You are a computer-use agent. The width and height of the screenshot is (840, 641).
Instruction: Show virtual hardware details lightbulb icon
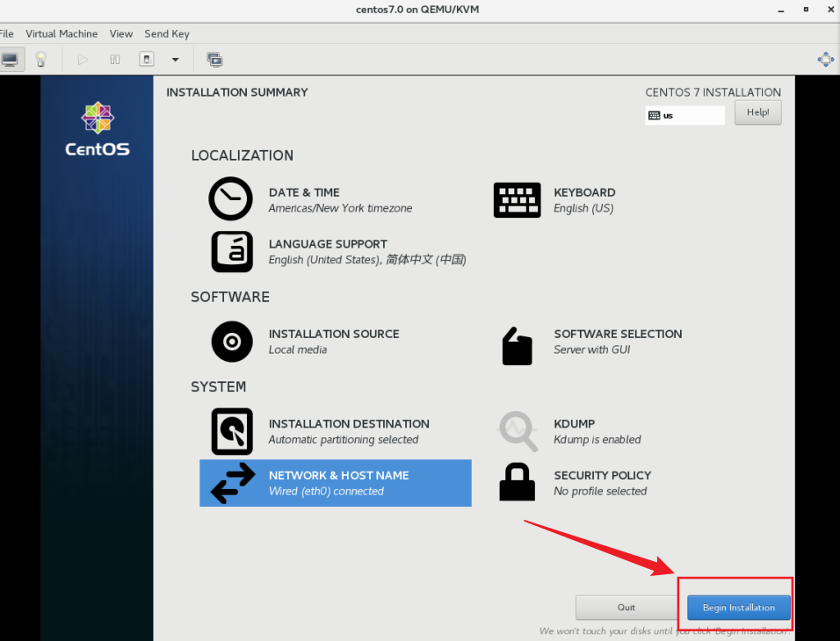click(x=40, y=59)
